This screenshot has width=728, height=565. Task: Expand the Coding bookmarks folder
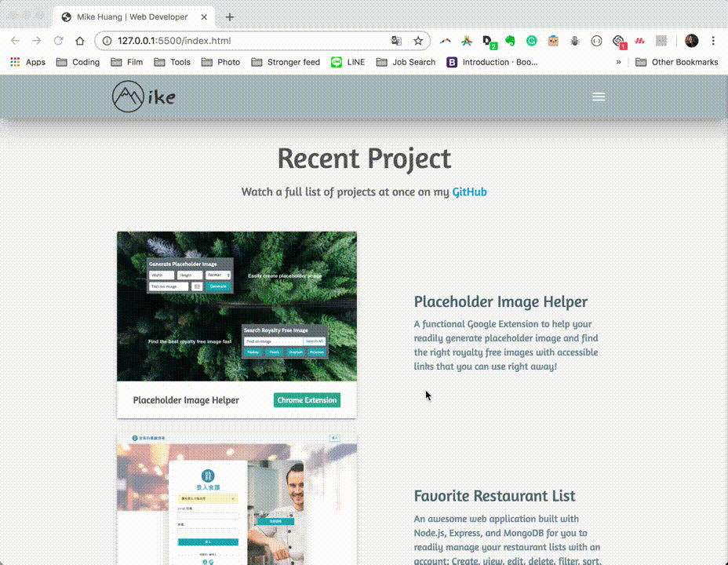pyautogui.click(x=78, y=62)
